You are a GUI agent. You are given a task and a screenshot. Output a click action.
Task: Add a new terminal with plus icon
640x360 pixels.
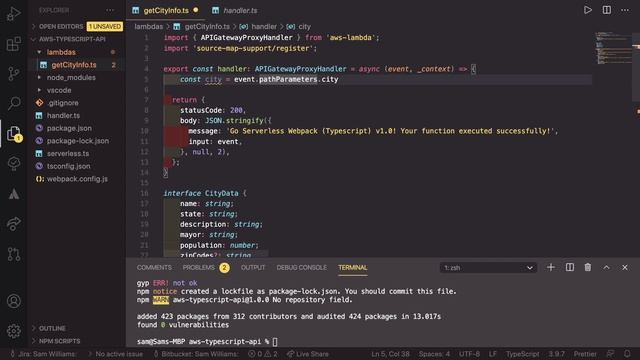[551, 267]
